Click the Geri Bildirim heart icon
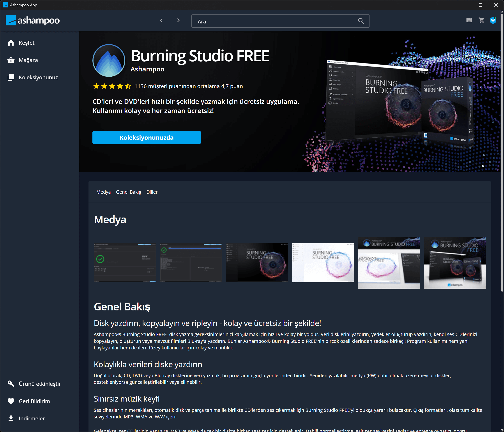This screenshot has width=504, height=432. [11, 401]
